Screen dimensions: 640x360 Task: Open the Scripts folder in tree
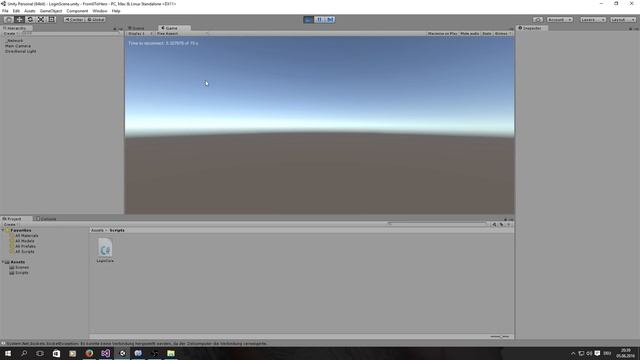(22, 273)
